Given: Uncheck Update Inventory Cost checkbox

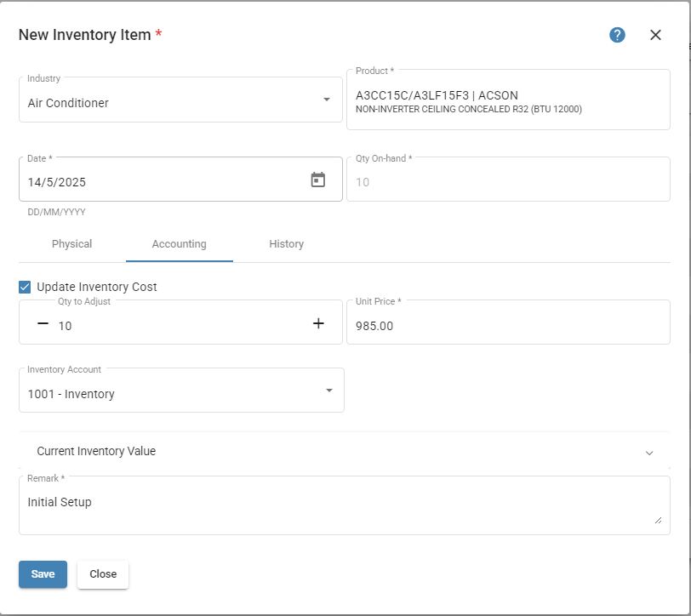Looking at the screenshot, I should click(x=25, y=287).
